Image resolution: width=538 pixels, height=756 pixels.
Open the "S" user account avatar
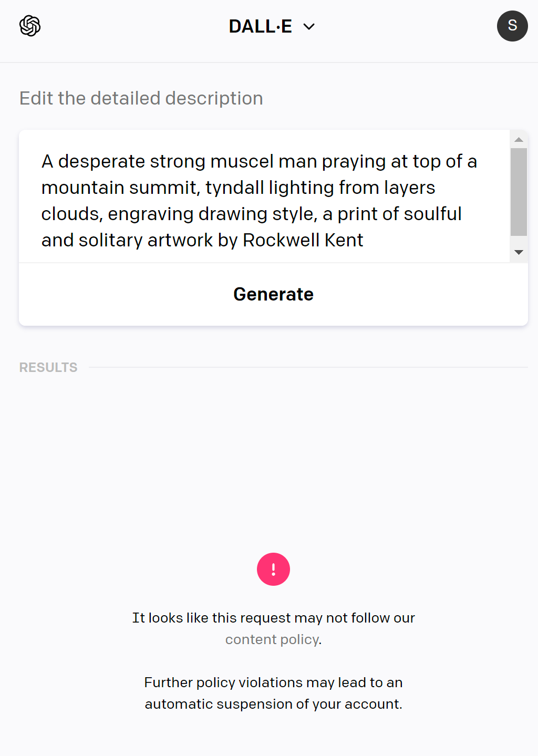coord(512,26)
